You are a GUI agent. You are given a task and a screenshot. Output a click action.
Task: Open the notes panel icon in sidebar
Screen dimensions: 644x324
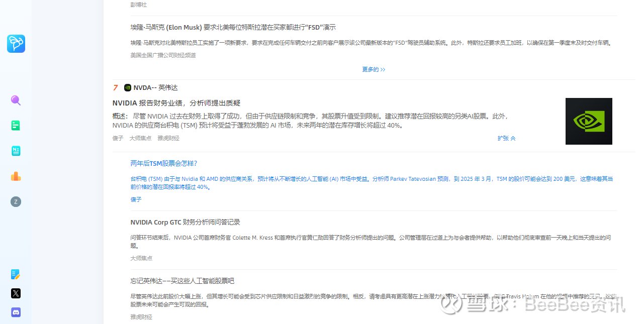pos(16,151)
